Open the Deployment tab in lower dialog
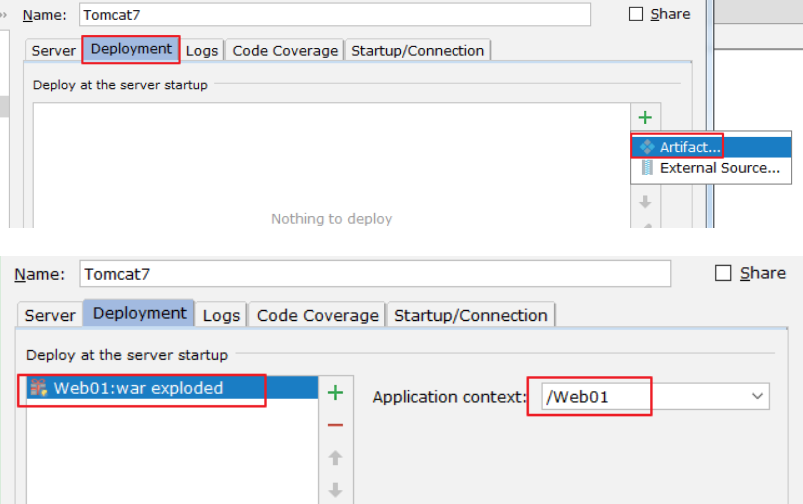The width and height of the screenshot is (803, 504). 139,313
